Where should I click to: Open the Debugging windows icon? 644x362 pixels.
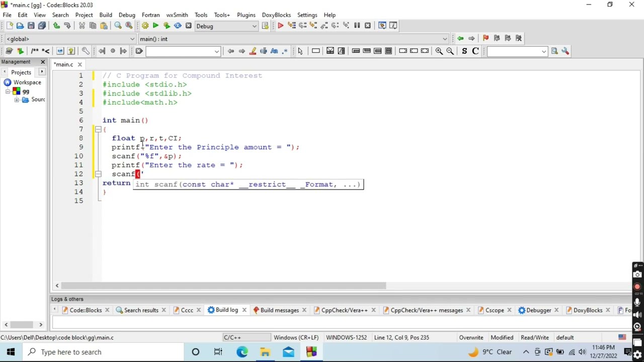tap(382, 26)
